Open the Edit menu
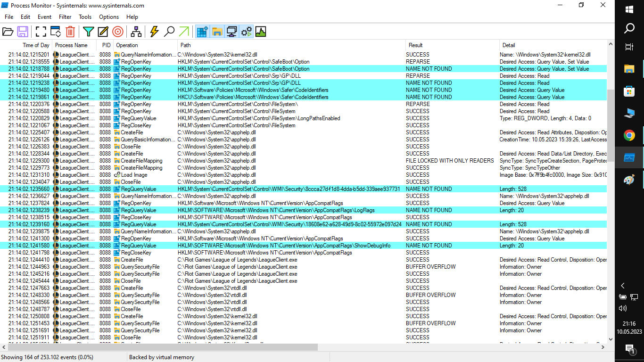644x362 pixels. tap(25, 17)
